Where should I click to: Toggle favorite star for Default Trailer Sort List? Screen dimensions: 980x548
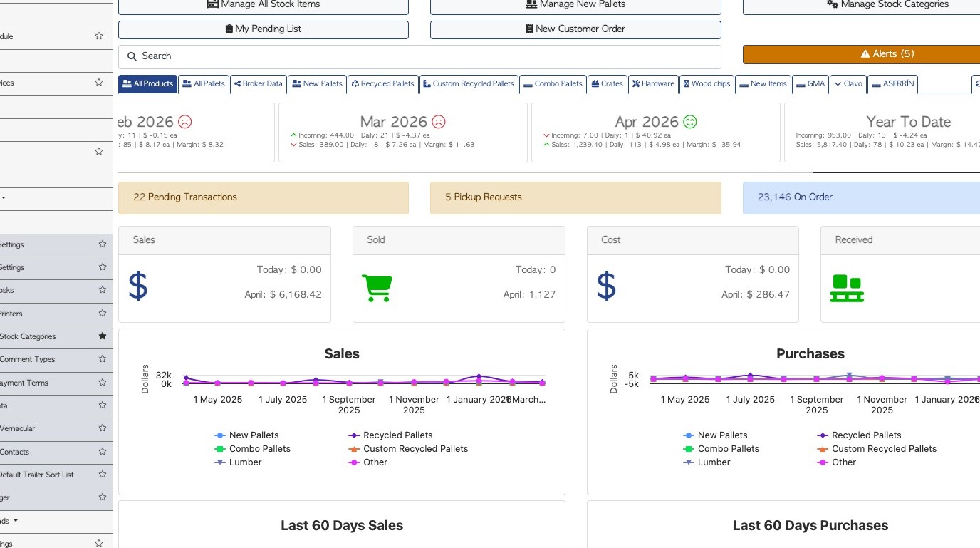(x=103, y=475)
